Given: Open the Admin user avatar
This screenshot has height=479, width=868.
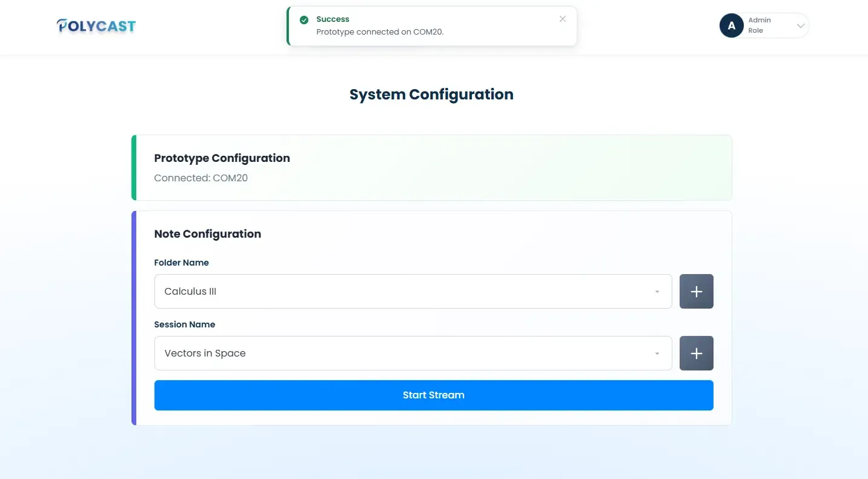Looking at the screenshot, I should click(732, 25).
